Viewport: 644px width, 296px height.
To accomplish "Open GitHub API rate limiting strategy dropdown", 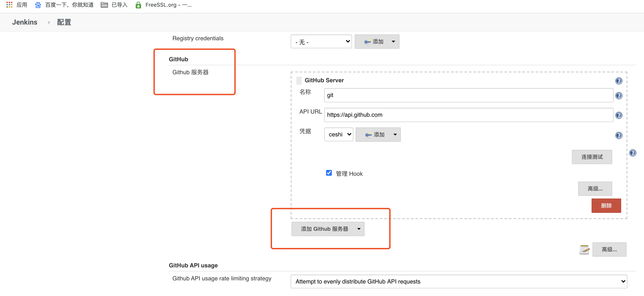I will pos(459,281).
